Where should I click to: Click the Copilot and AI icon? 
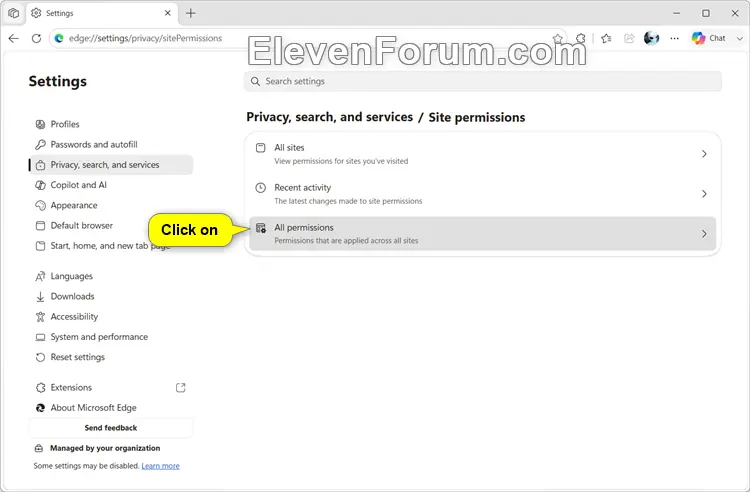point(40,185)
